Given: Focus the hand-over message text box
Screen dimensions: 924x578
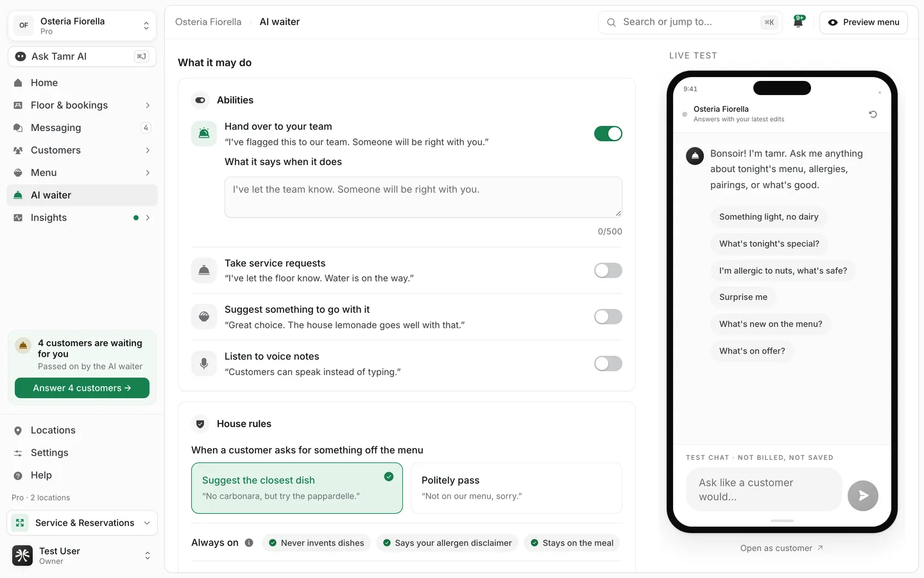Looking at the screenshot, I should pos(424,197).
